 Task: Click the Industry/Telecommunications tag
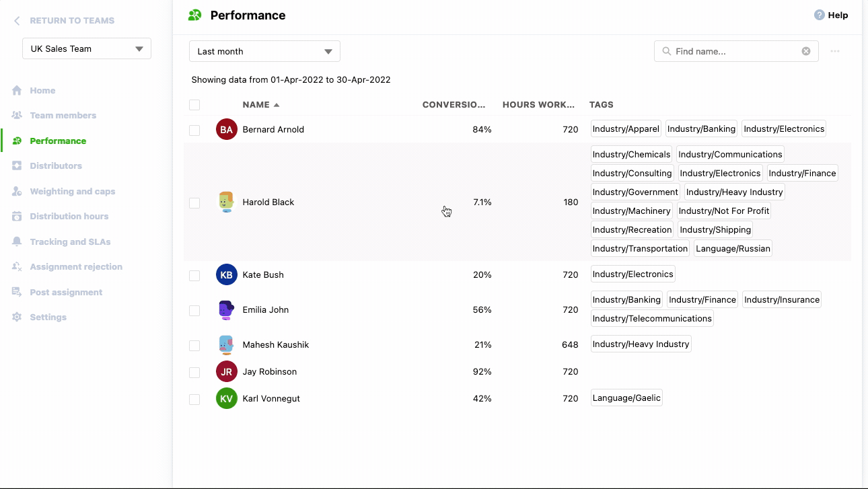(x=652, y=319)
